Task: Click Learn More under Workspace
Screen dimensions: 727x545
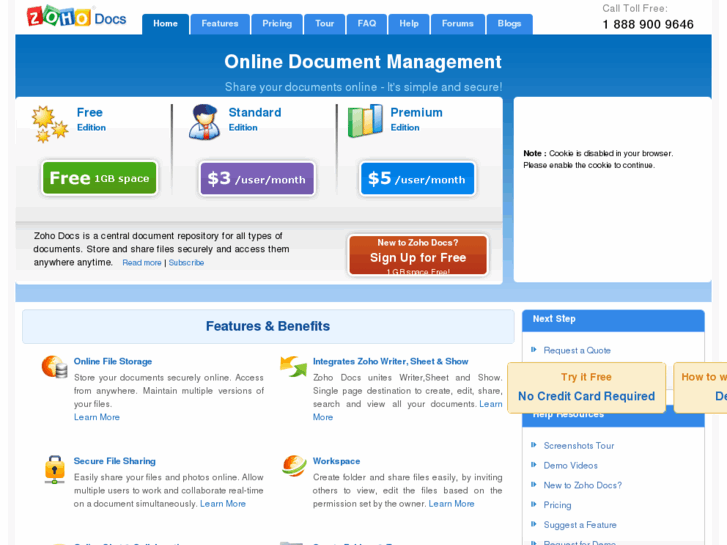Action: [452, 504]
